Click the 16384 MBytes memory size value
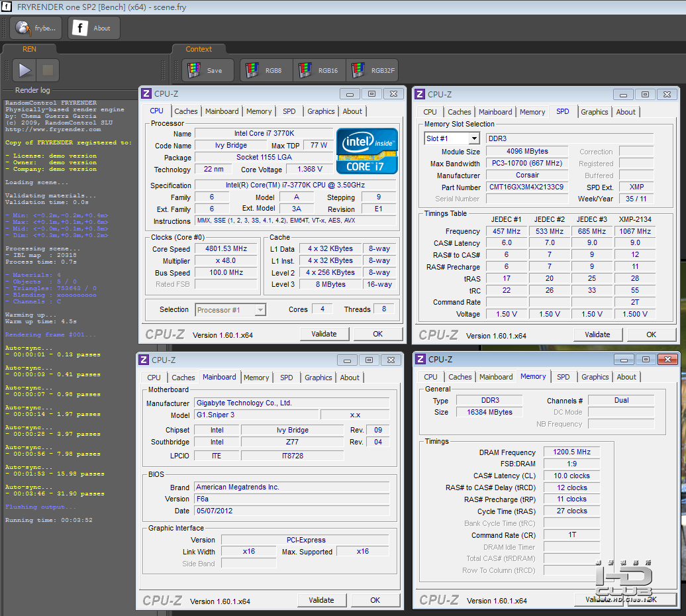The width and height of the screenshot is (686, 616). pos(489,412)
